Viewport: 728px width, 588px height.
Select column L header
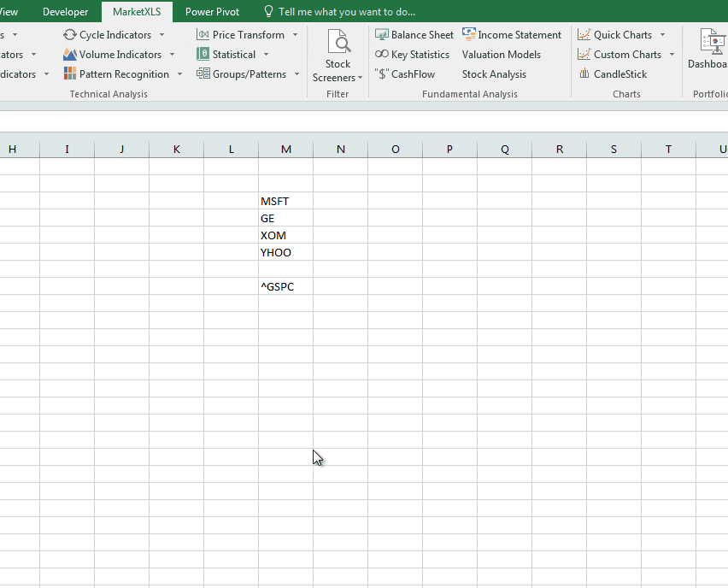point(232,149)
